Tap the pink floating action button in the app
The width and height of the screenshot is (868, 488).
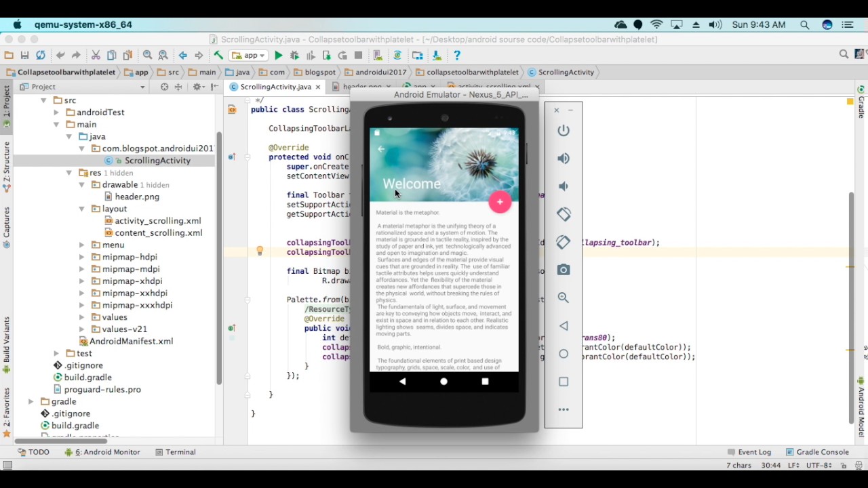pyautogui.click(x=500, y=202)
